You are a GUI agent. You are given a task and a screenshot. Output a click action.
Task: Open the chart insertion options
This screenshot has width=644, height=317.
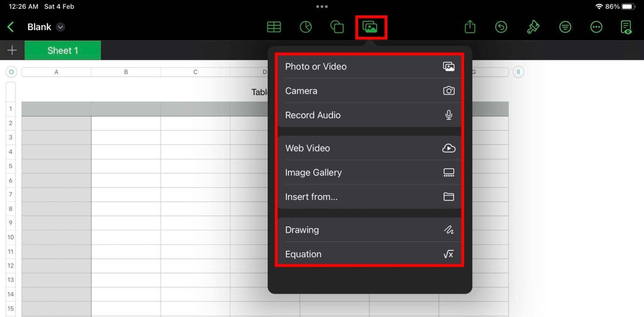(306, 26)
